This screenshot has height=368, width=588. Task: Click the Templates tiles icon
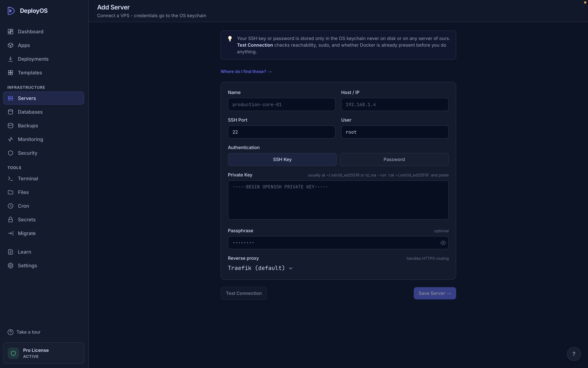(x=11, y=72)
